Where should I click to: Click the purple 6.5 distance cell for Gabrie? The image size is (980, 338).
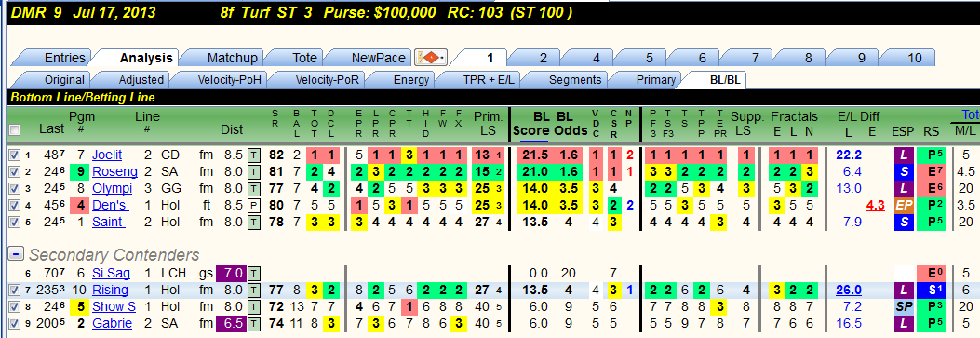231,324
